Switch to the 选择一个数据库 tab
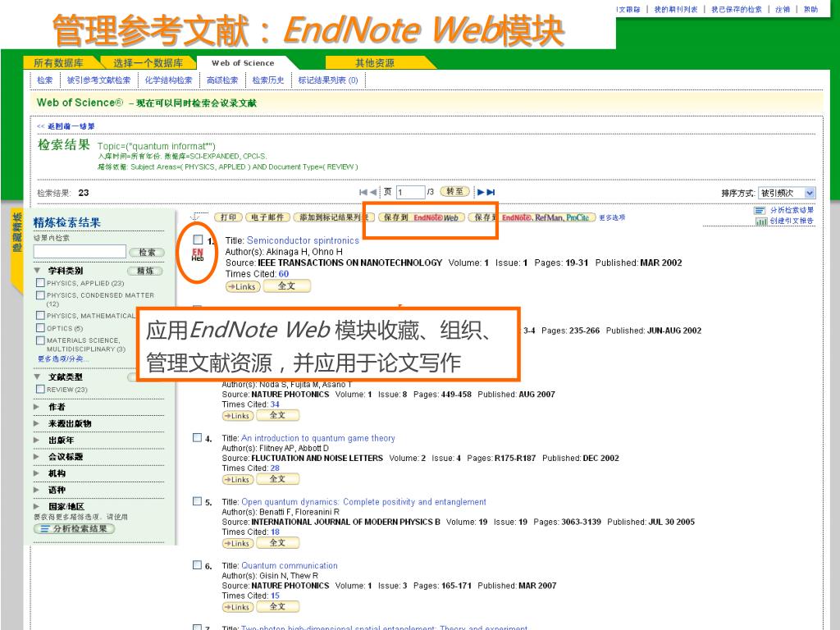The height and width of the screenshot is (630, 840). (148, 63)
